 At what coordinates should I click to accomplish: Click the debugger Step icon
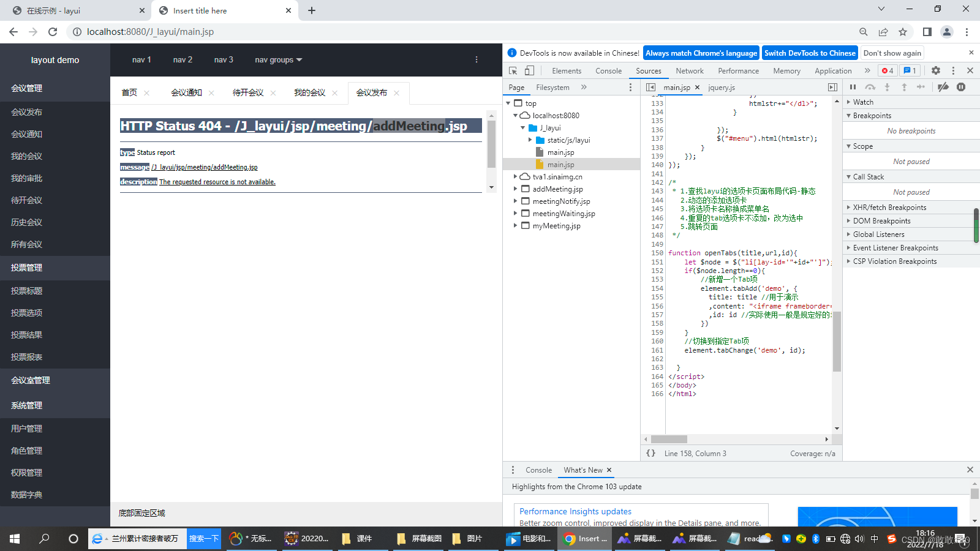pos(921,87)
